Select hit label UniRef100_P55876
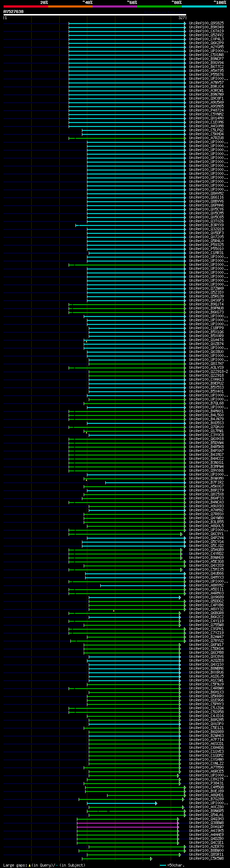 click(206, 74)
